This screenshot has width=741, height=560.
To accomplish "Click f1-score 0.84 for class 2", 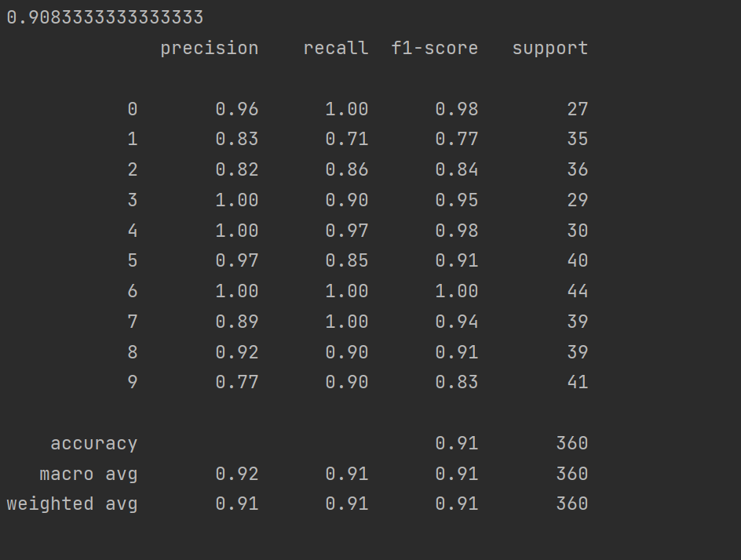I will 457,169.
